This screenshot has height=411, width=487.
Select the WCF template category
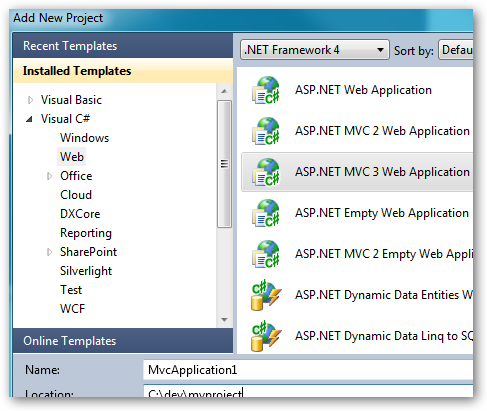pos(72,309)
